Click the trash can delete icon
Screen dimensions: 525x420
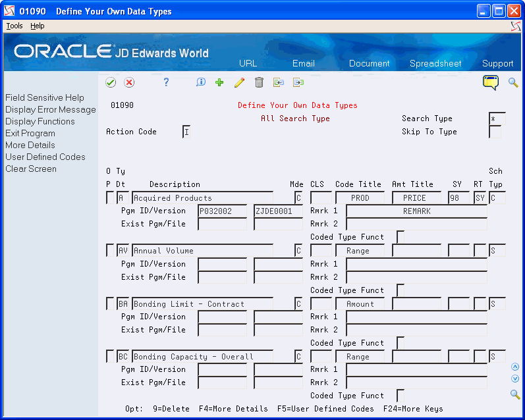(x=259, y=82)
